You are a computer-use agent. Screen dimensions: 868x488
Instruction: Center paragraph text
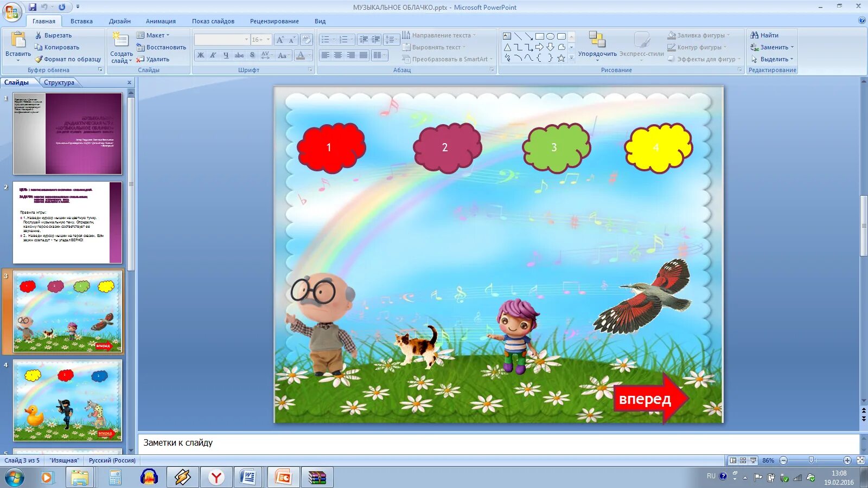[x=338, y=55]
